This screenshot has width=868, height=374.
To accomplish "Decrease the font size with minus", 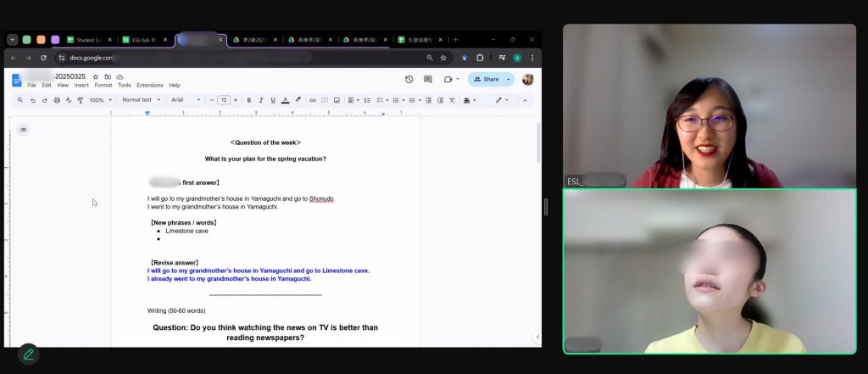I will coord(211,100).
